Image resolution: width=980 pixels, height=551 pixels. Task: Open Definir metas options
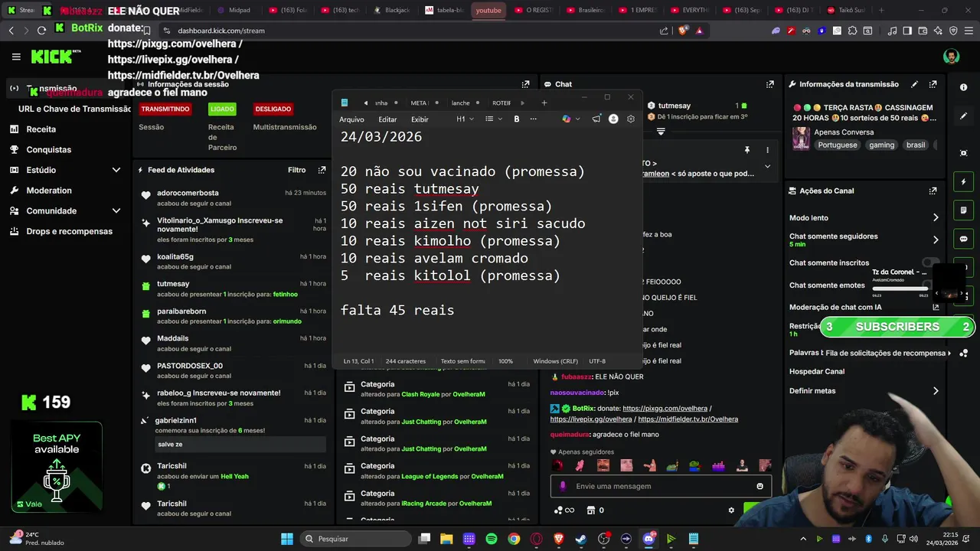click(x=936, y=391)
